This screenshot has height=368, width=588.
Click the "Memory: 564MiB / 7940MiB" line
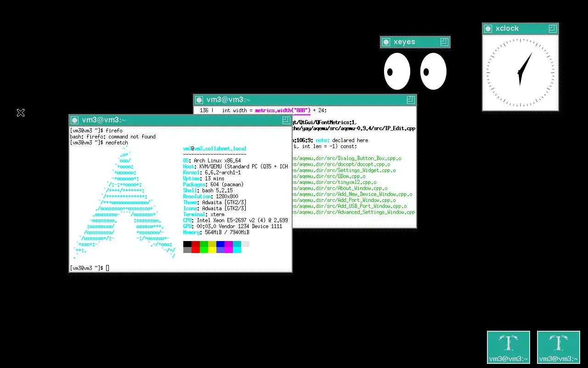pos(216,232)
